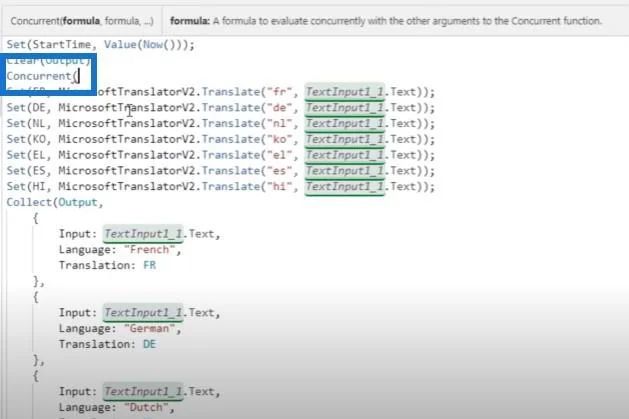Place cursor in Set(StartTime, Value(Now())) line
The height and width of the screenshot is (419, 629).
coord(100,45)
